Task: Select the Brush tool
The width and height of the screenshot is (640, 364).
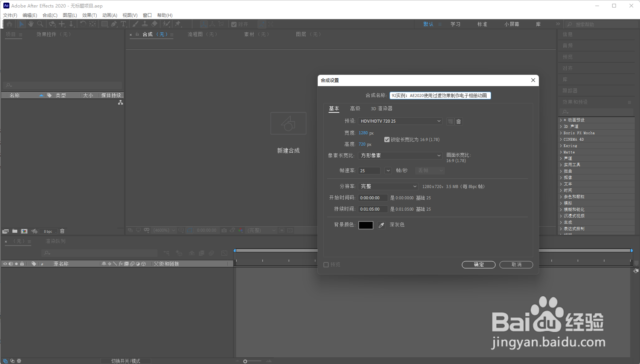Action: [135, 24]
